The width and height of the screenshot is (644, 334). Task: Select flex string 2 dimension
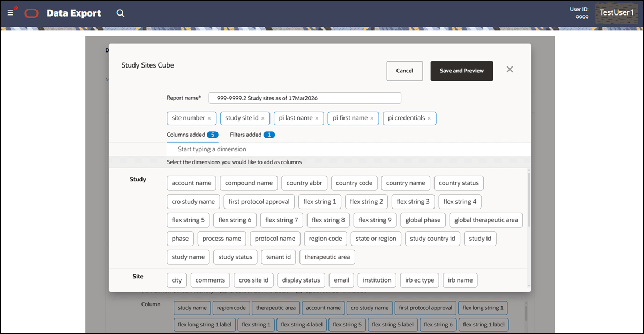[x=366, y=202]
